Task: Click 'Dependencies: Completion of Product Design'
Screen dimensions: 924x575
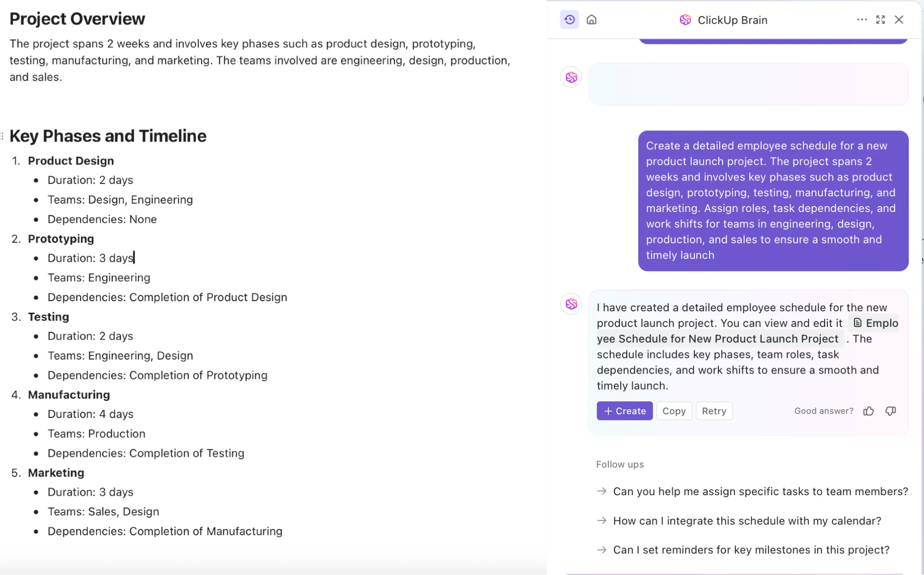Action: [x=167, y=297]
